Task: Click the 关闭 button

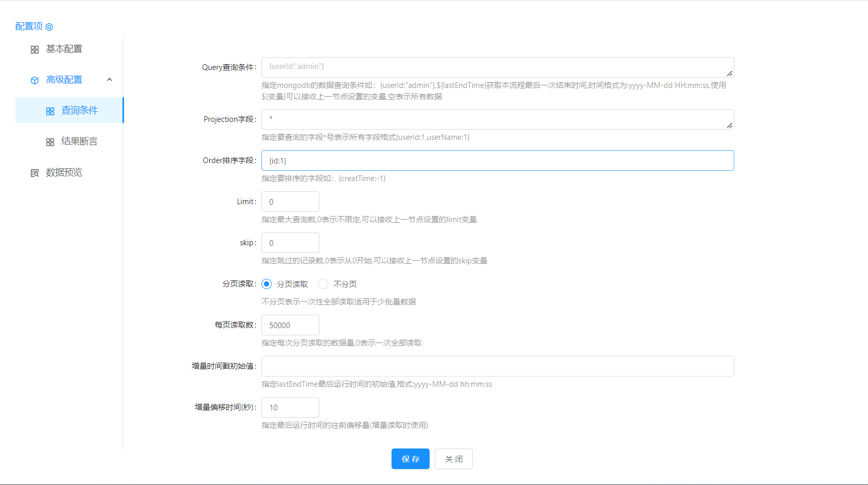Action: [453, 459]
